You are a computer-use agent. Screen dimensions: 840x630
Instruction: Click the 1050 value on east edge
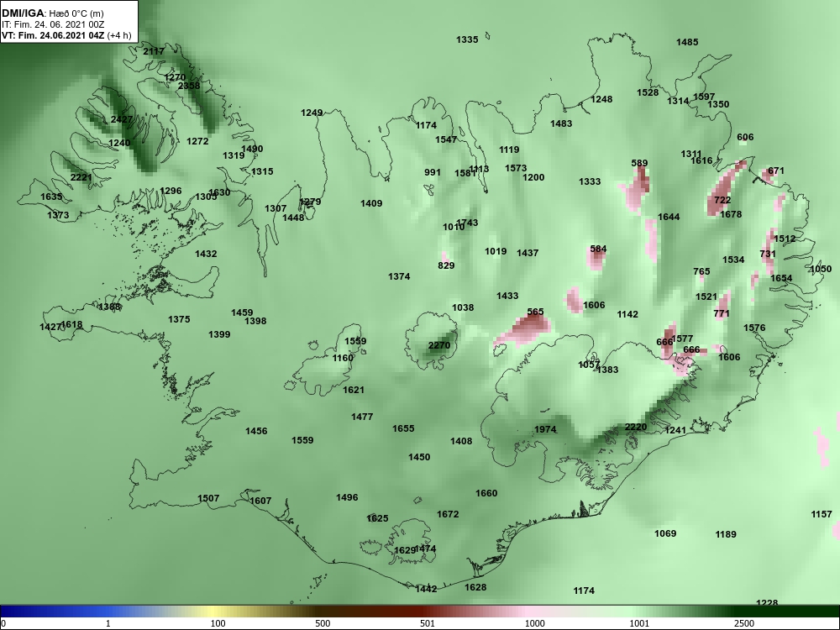[x=821, y=269]
